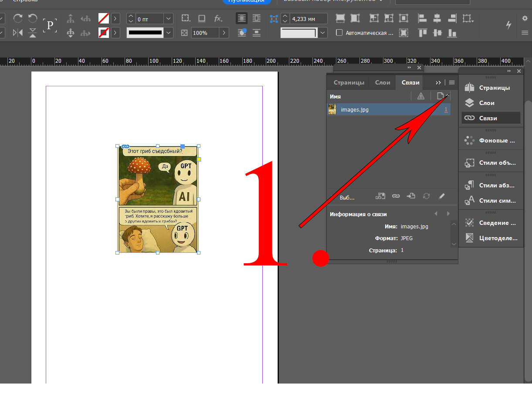Flip the selection horizontally
The image size is (532, 394).
pyautogui.click(x=18, y=33)
